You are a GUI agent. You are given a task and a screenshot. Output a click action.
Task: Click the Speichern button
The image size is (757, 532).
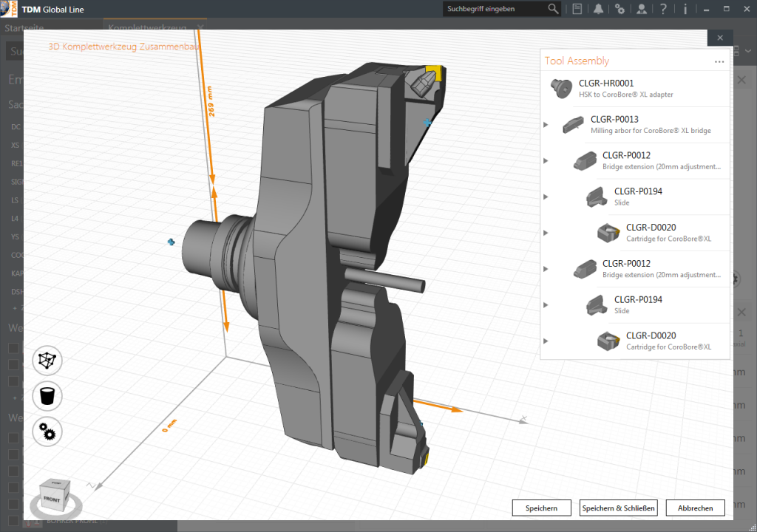point(542,508)
